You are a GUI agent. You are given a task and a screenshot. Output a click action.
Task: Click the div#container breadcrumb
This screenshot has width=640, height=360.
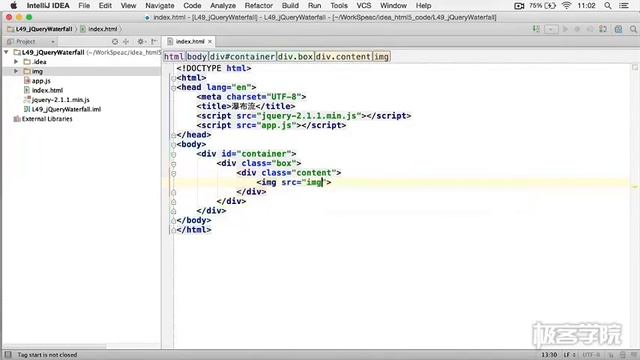tap(242, 57)
